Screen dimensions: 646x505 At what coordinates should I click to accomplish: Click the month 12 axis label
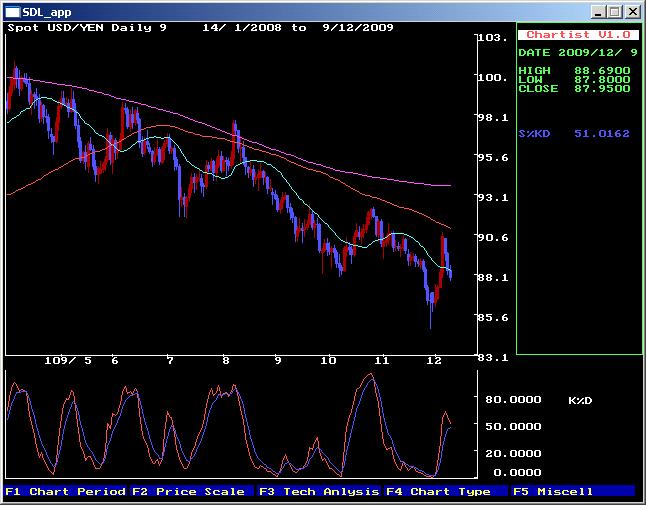(434, 361)
